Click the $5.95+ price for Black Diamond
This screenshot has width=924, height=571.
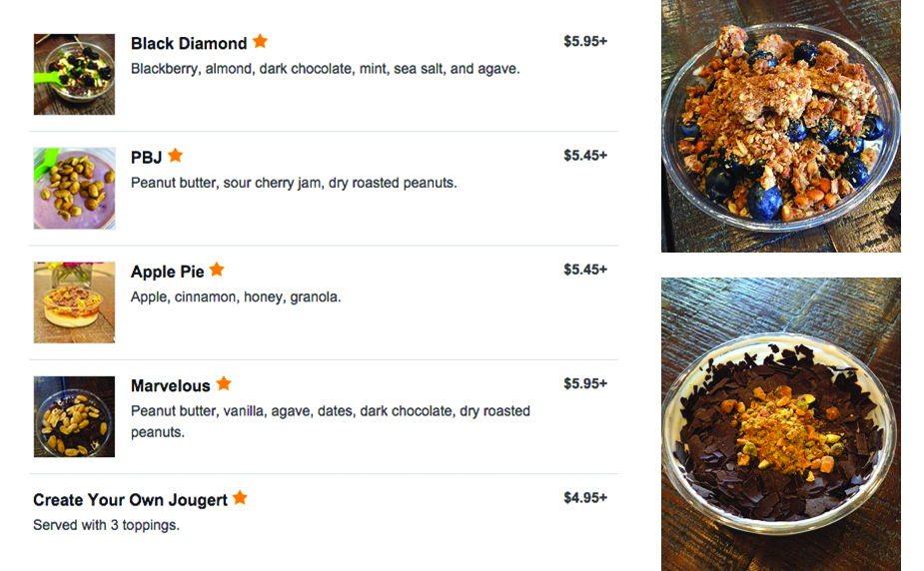pyautogui.click(x=585, y=41)
